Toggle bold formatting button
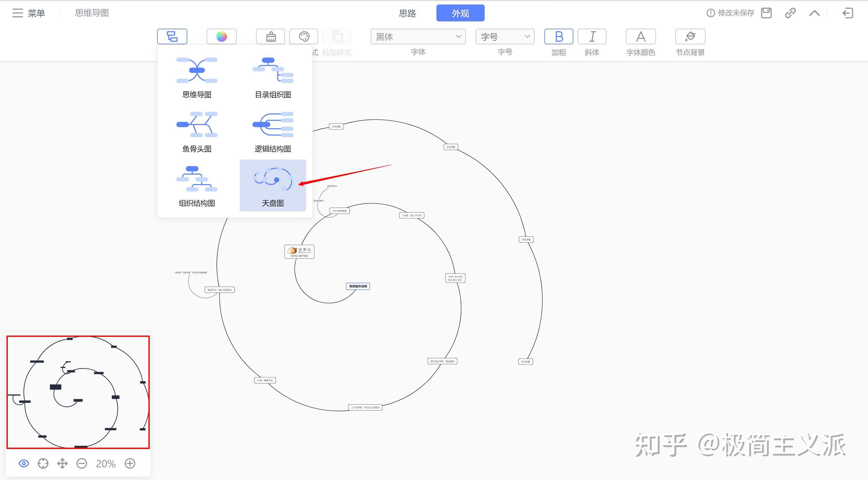The width and height of the screenshot is (868, 480). click(x=558, y=36)
